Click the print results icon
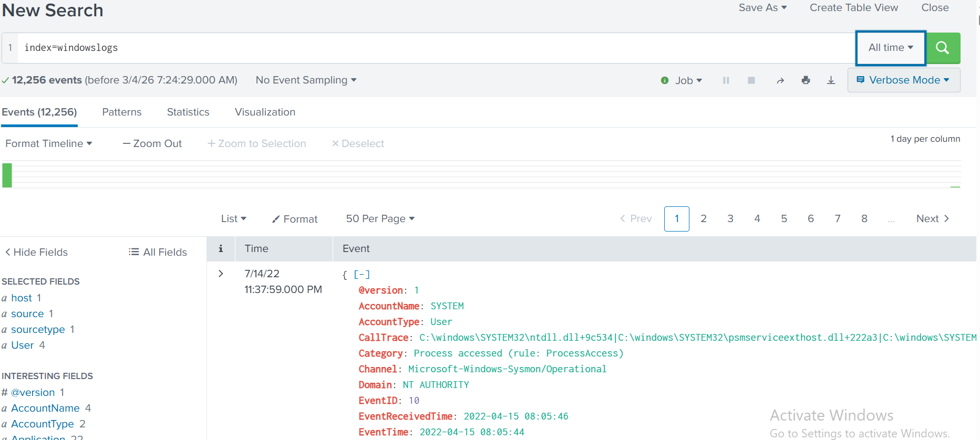980x440 pixels. (x=806, y=80)
